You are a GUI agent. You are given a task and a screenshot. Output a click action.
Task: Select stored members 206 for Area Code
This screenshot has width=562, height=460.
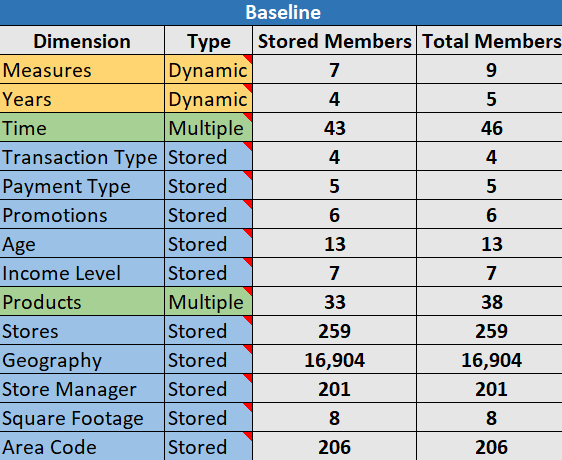click(334, 447)
